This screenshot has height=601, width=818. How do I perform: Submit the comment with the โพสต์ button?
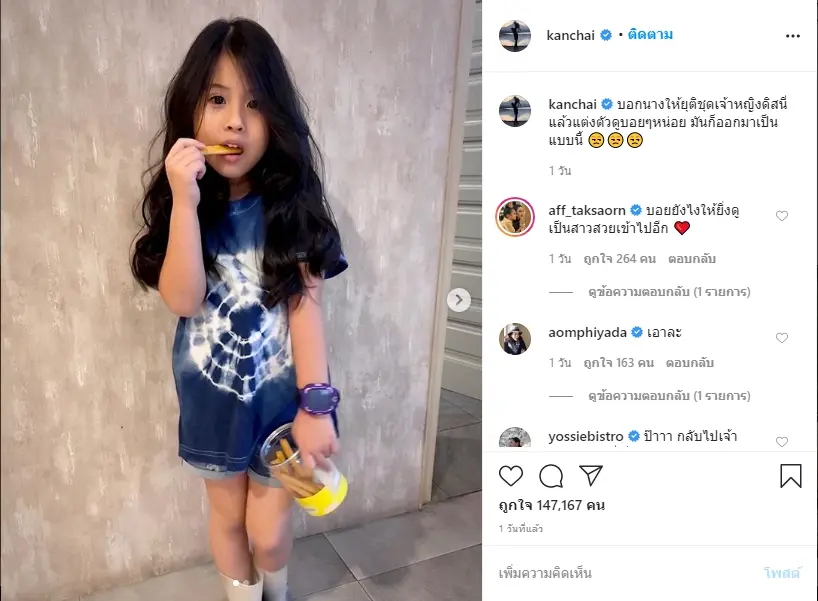click(x=782, y=573)
